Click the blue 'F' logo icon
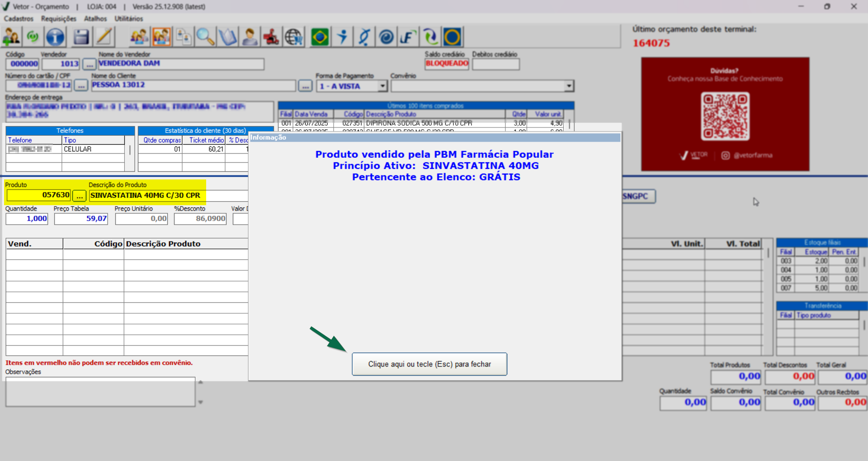 tap(408, 37)
